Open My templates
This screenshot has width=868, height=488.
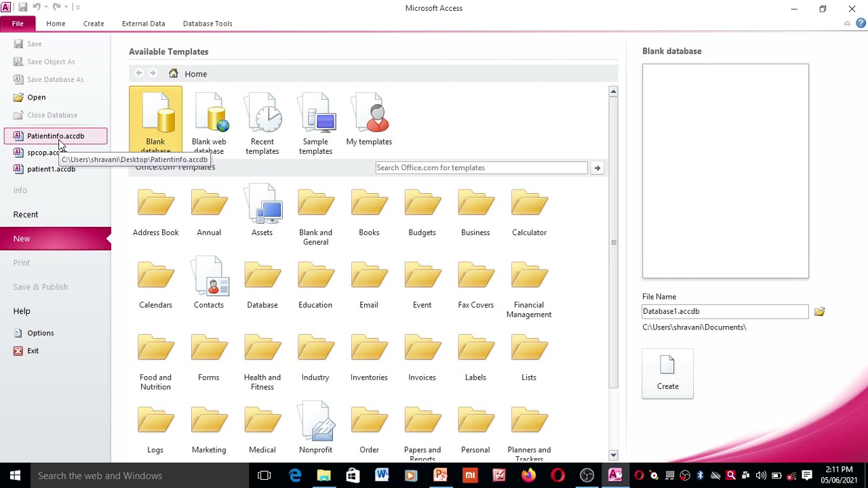[x=369, y=120]
